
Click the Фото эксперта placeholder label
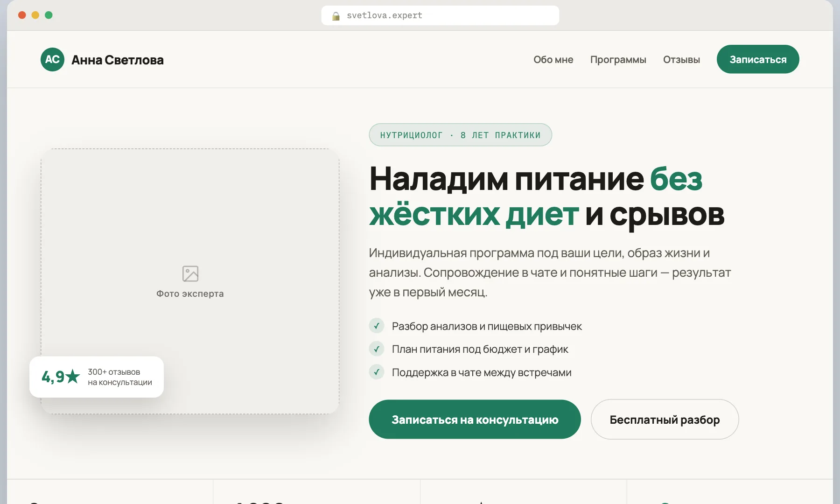190,294
